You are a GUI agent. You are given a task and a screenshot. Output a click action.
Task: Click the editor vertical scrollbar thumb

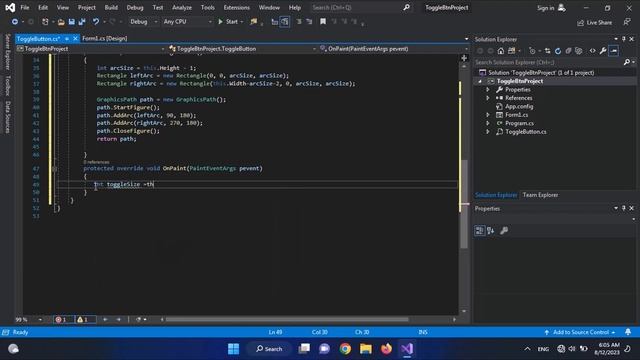(464, 203)
